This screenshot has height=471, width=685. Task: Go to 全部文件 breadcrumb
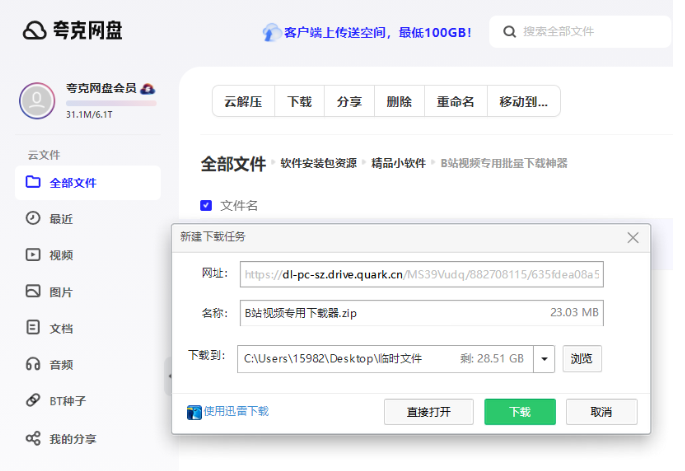[x=233, y=164]
